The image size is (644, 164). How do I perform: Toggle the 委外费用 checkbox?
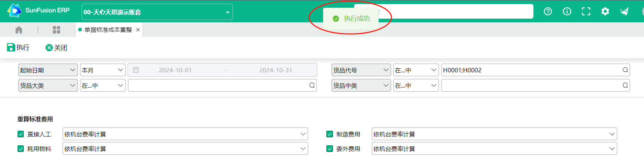[x=330, y=149]
